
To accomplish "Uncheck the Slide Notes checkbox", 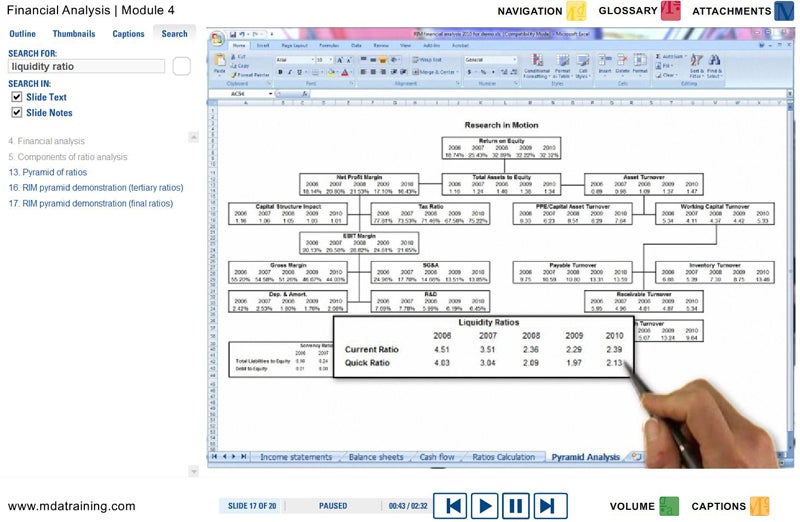I will [17, 113].
